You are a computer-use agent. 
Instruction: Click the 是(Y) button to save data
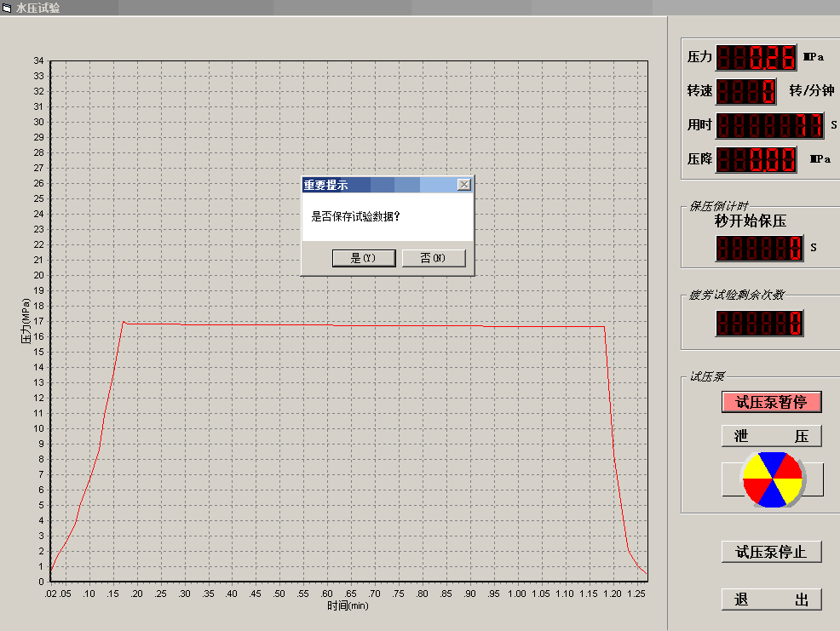pyautogui.click(x=364, y=258)
